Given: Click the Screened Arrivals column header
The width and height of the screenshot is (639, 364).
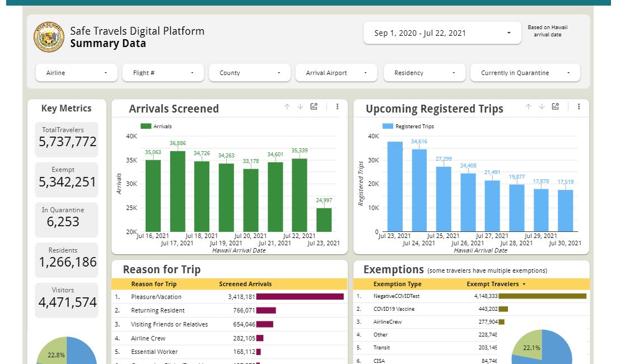Looking at the screenshot, I should (245, 284).
